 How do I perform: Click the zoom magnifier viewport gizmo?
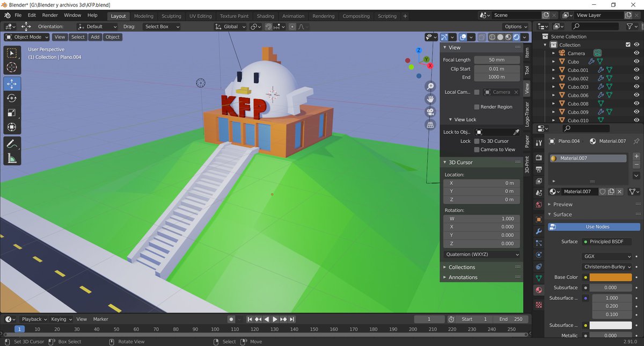(x=430, y=86)
